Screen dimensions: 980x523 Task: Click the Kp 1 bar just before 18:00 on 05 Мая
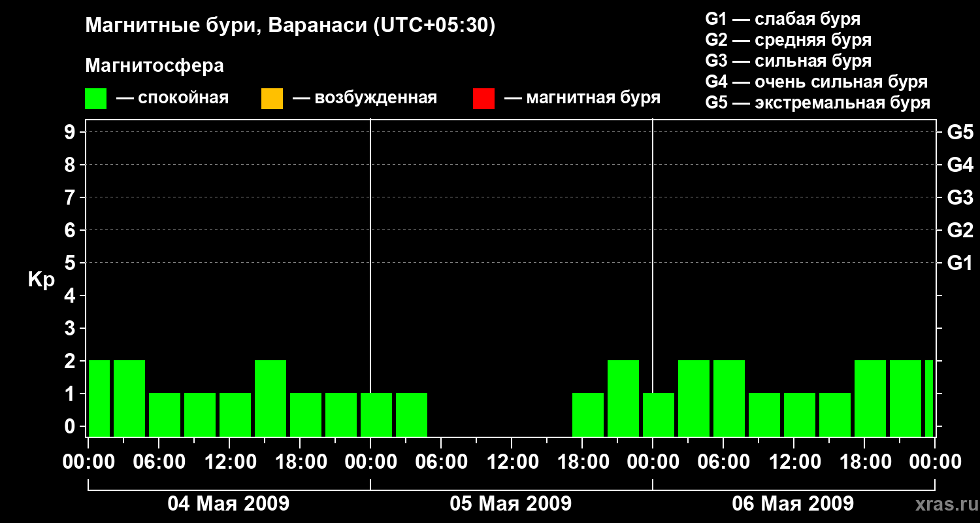pos(588,414)
